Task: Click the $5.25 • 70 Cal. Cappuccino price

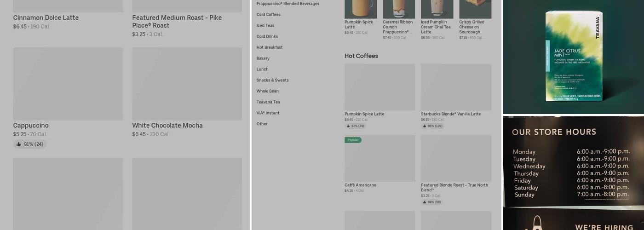Action: (30, 134)
